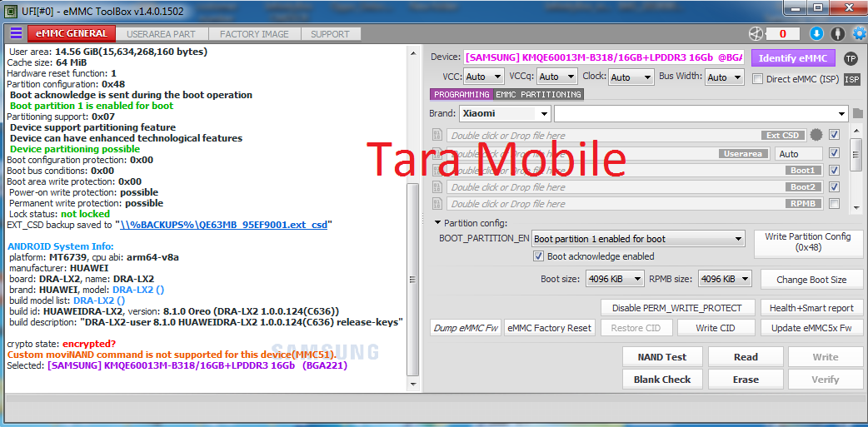This screenshot has width=868, height=427.
Task: Click Change Boot Size button
Action: pyautogui.click(x=811, y=280)
